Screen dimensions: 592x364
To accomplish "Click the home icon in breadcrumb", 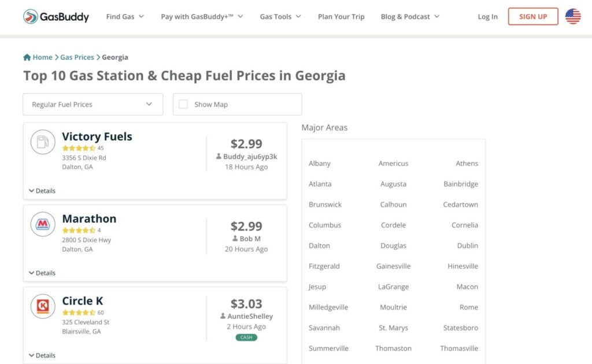I will coord(27,57).
